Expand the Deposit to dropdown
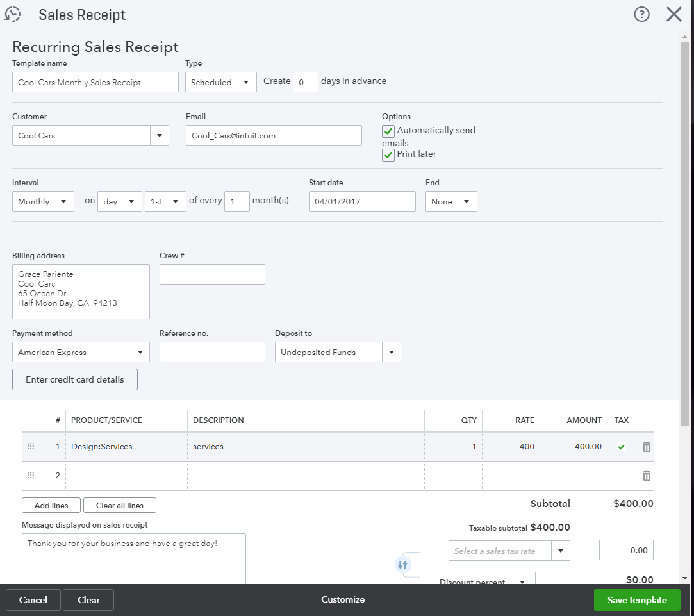Viewport: 694px width, 616px height. pyautogui.click(x=392, y=352)
